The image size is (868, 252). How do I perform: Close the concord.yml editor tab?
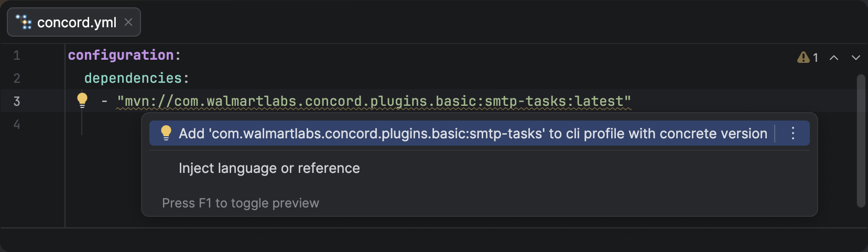point(128,22)
